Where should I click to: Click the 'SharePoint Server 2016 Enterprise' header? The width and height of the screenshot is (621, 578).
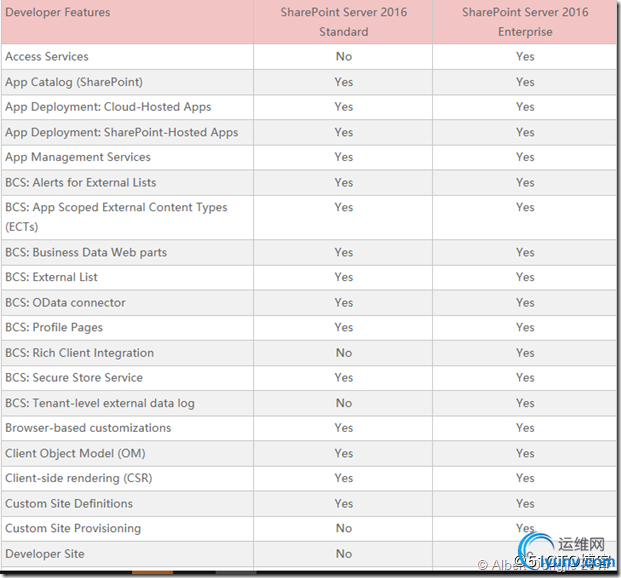(525, 22)
